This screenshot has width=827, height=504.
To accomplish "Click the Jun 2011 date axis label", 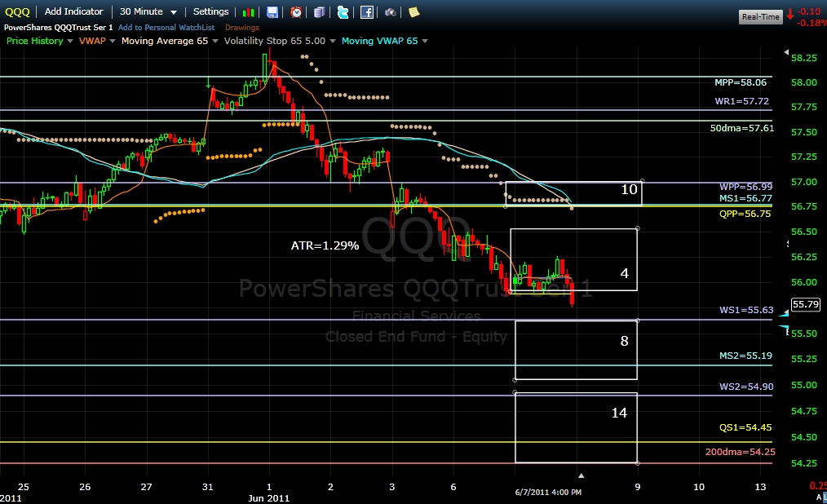I will click(x=268, y=498).
